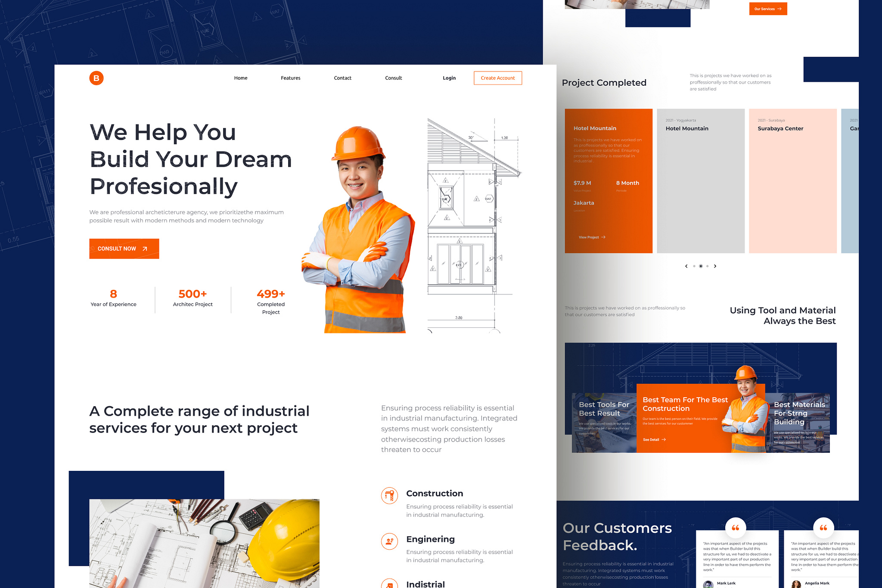Click the 'Features' navigation menu item
The height and width of the screenshot is (588, 882).
[x=290, y=78]
